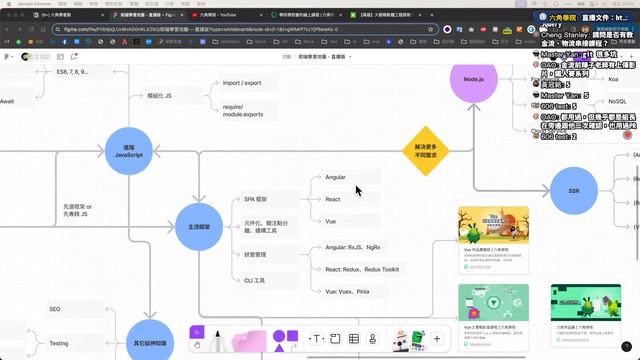Select the purple triangle shape tool

[279, 348]
